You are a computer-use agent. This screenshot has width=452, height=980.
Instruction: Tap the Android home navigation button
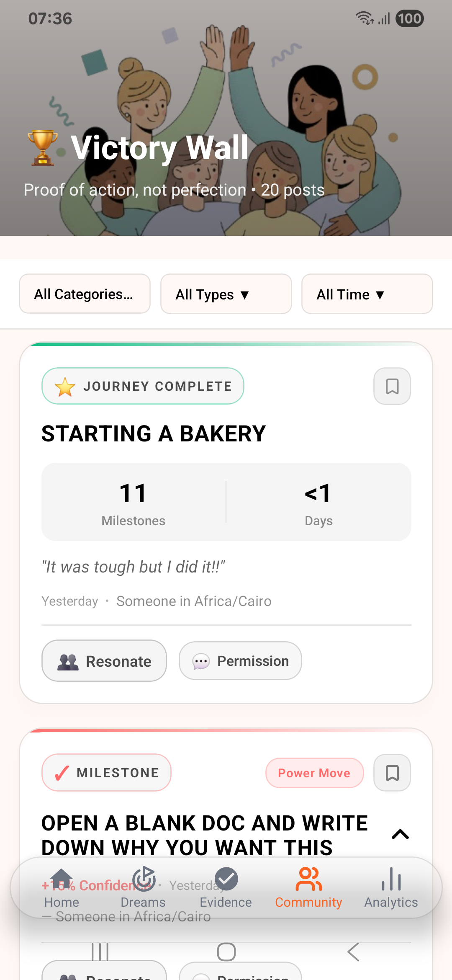click(x=226, y=952)
